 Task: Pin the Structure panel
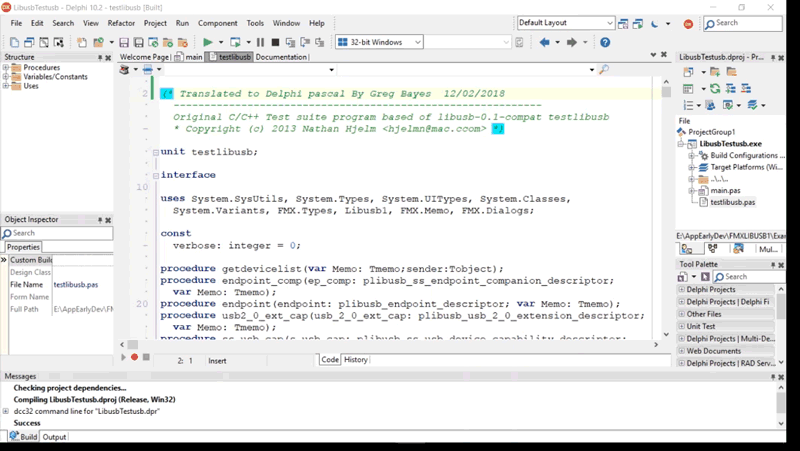tap(100, 58)
